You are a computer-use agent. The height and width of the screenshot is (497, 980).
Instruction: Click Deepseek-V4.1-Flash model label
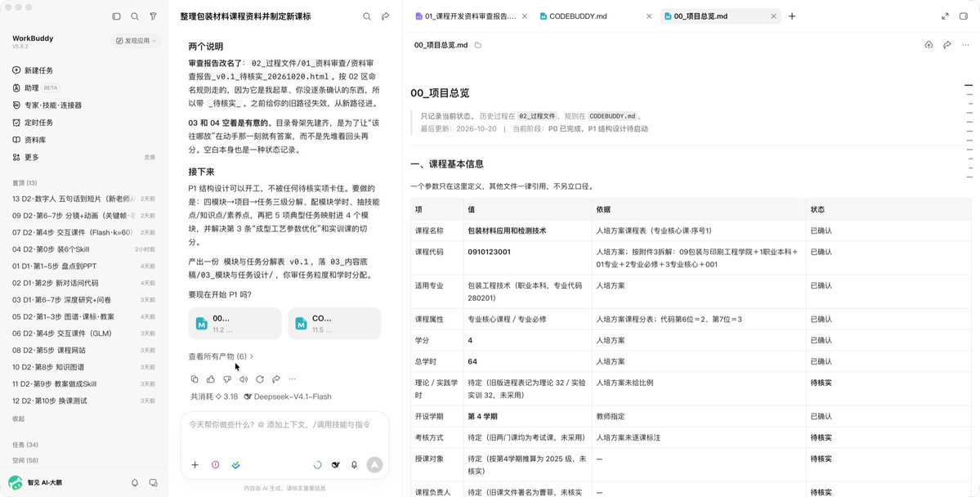[288, 396]
